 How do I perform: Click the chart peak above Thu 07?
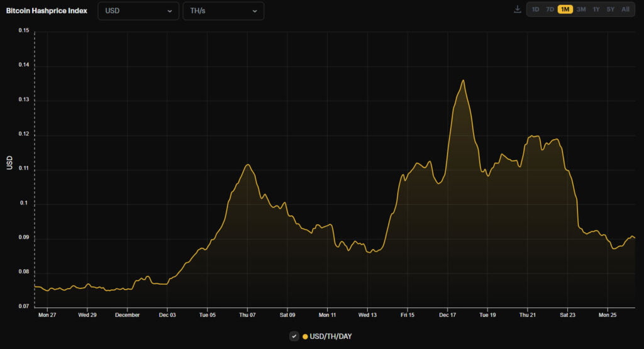pos(248,165)
